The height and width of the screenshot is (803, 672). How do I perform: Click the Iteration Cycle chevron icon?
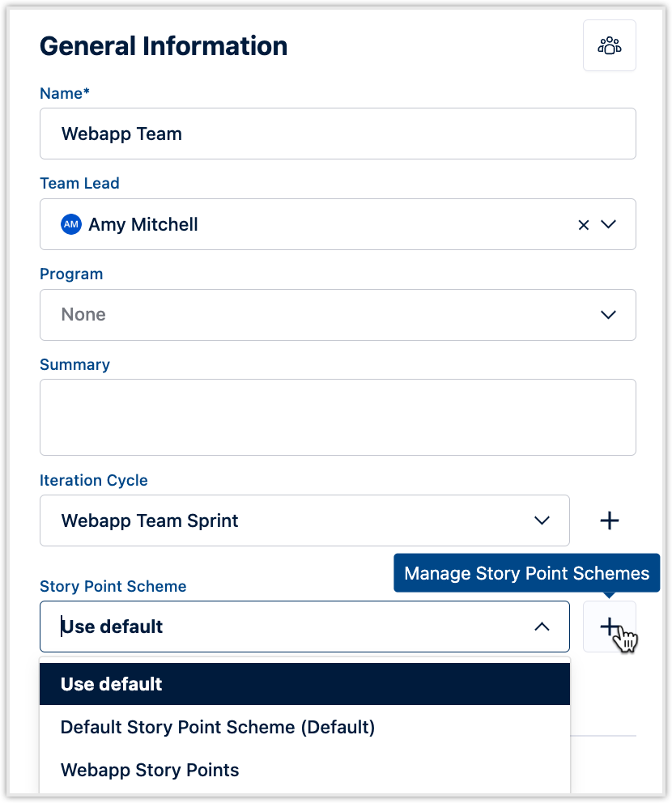pos(542,520)
